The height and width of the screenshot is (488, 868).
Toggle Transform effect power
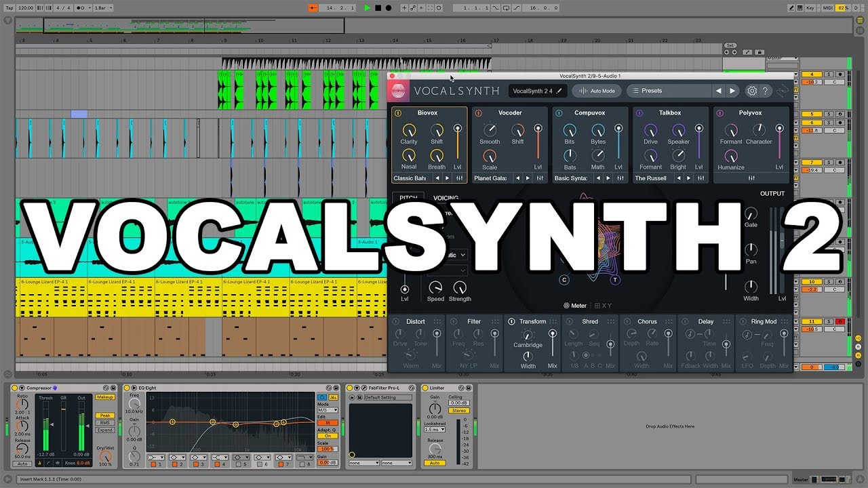pyautogui.click(x=511, y=321)
